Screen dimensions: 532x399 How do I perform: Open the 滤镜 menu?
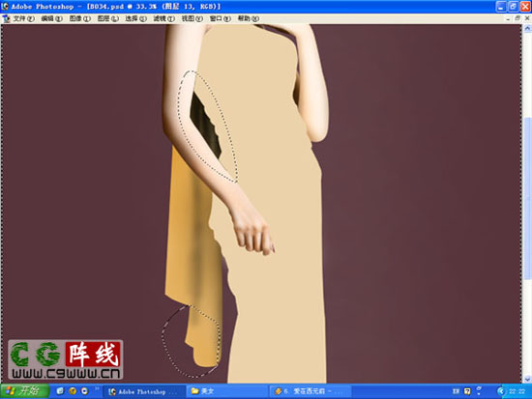coord(163,18)
